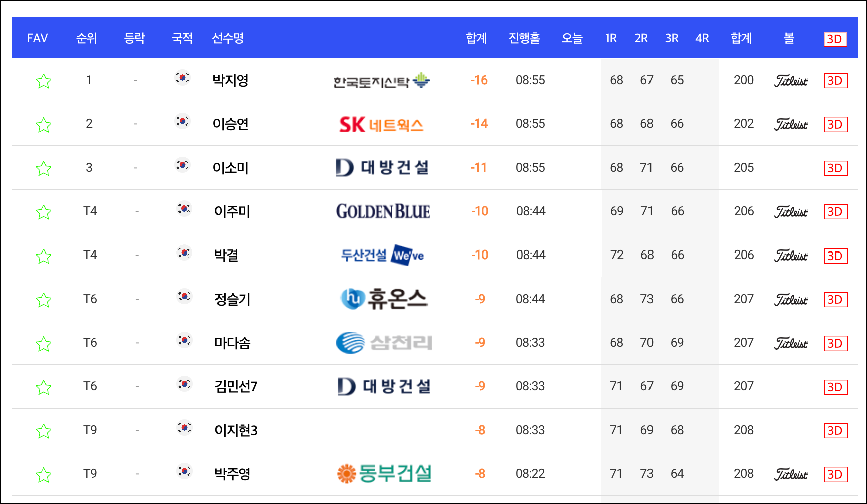Click the 합계 column header
This screenshot has width=867, height=504.
pyautogui.click(x=476, y=38)
